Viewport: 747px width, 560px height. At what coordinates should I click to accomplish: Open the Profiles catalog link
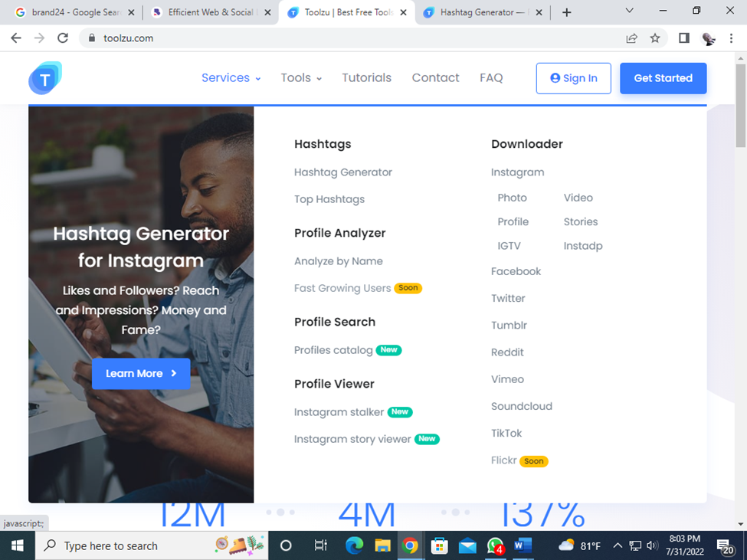[333, 350]
